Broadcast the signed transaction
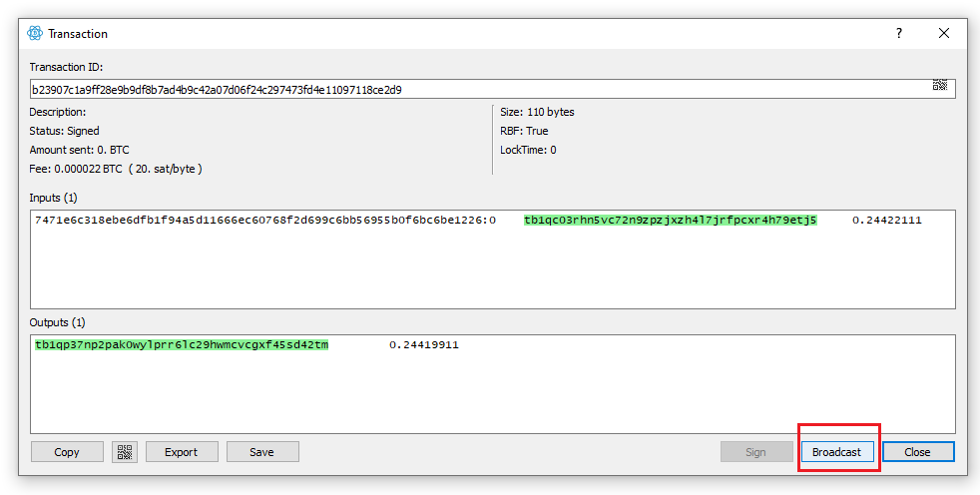 click(837, 452)
